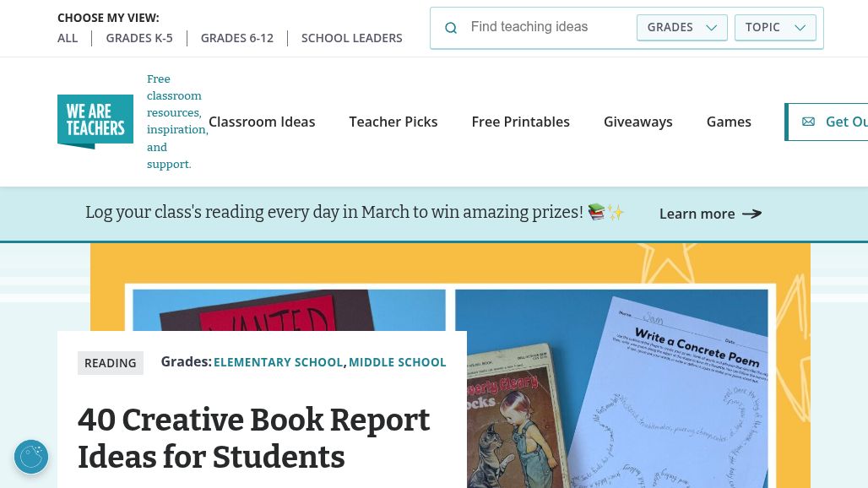Navigate to the Games section
Image resolution: width=868 pixels, height=488 pixels.
tap(729, 122)
